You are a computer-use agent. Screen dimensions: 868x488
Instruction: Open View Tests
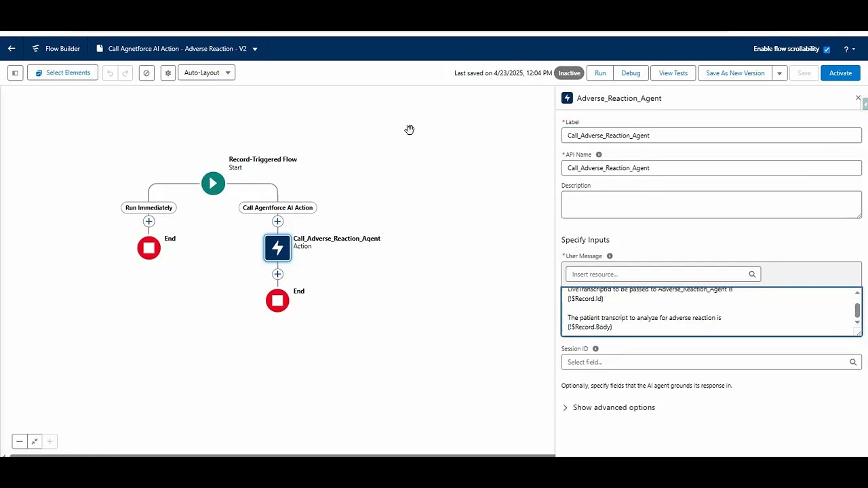[x=673, y=73]
